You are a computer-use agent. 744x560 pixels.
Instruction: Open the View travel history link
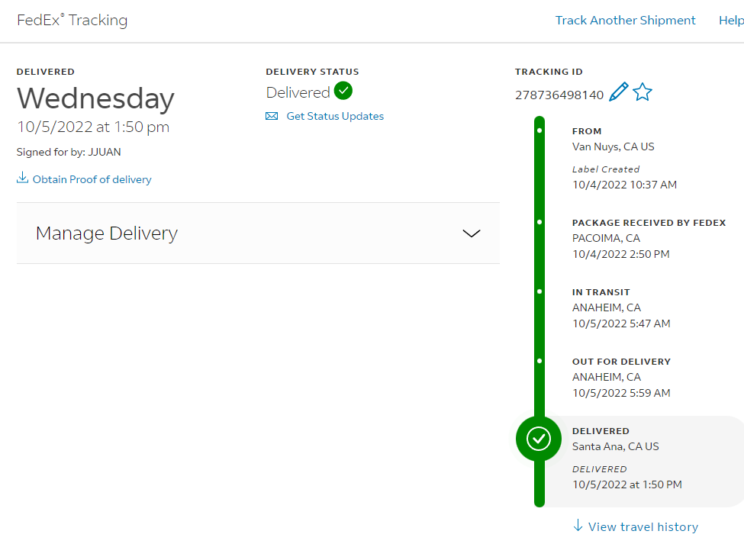pos(643,526)
